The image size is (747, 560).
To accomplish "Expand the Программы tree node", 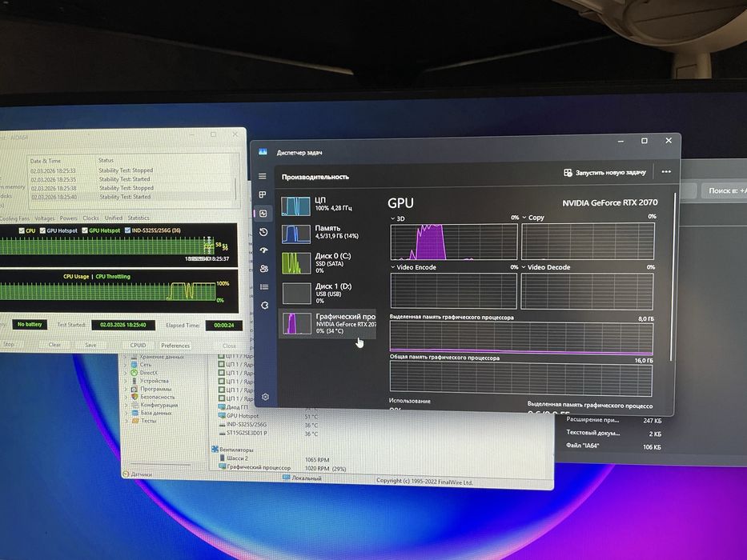I will coord(126,389).
